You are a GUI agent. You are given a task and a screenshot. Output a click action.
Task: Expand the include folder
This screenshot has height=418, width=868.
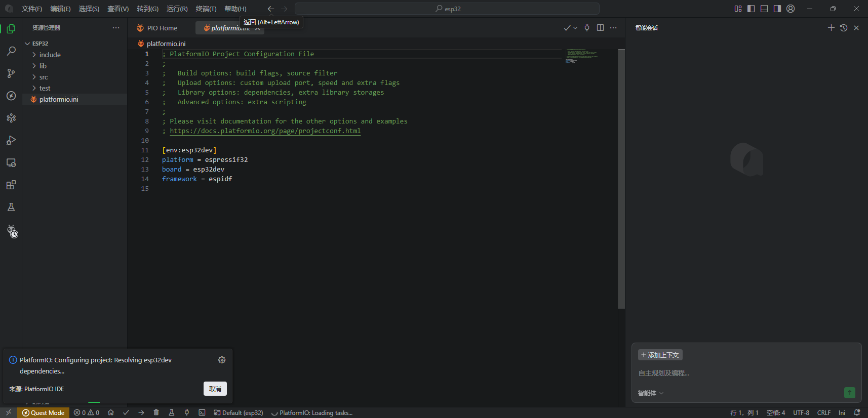50,55
